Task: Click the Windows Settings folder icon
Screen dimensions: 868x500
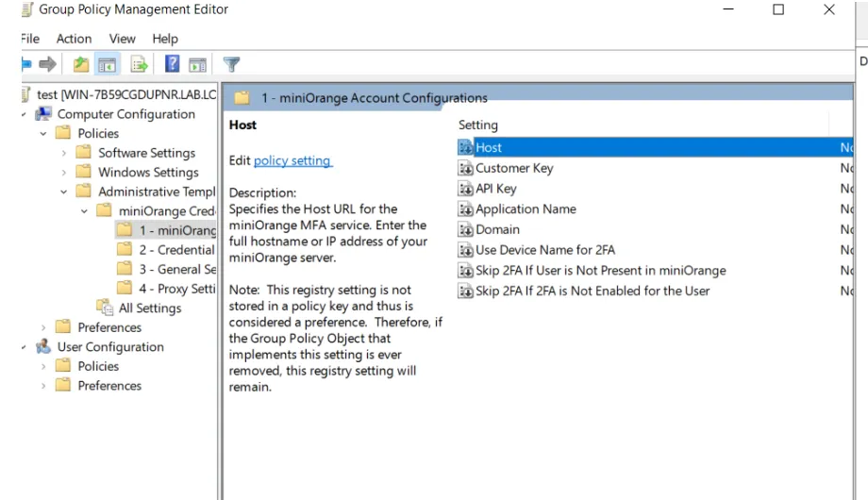Action: 84,172
